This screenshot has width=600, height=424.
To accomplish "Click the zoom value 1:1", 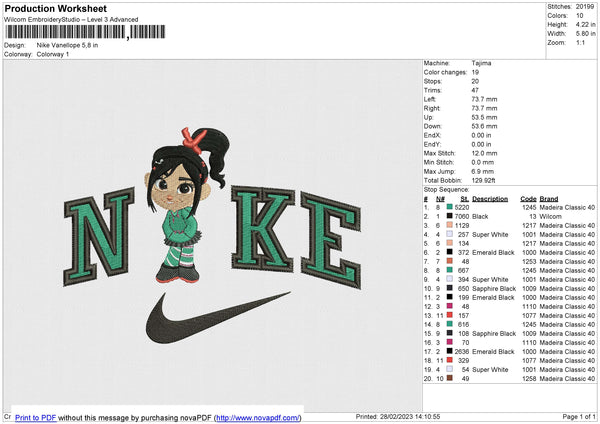I will tap(580, 42).
